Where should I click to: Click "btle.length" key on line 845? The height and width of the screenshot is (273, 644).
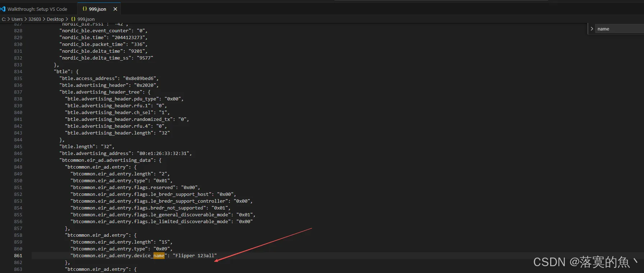click(77, 146)
